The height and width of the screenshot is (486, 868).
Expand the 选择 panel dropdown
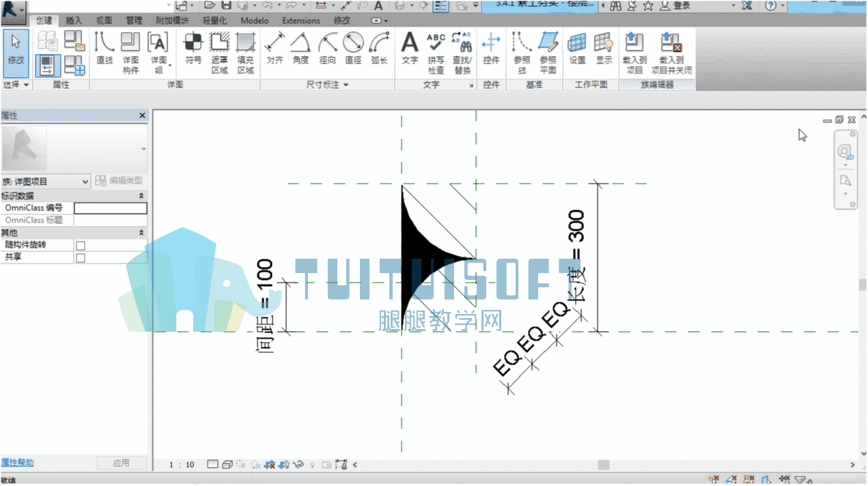[x=16, y=85]
